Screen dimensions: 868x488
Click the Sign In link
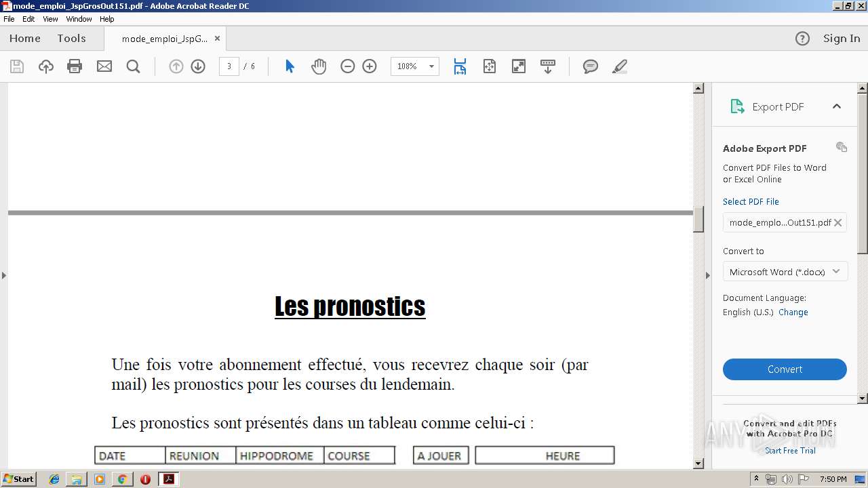pos(842,39)
